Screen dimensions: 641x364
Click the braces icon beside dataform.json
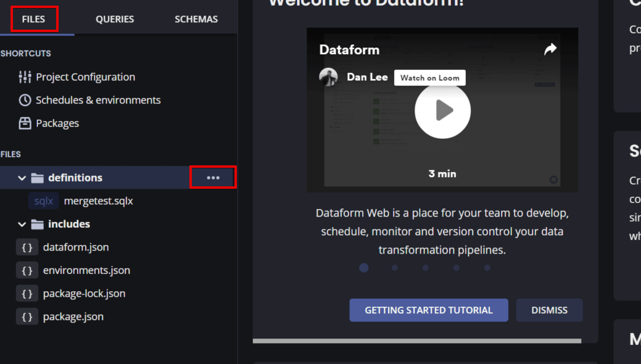27,247
